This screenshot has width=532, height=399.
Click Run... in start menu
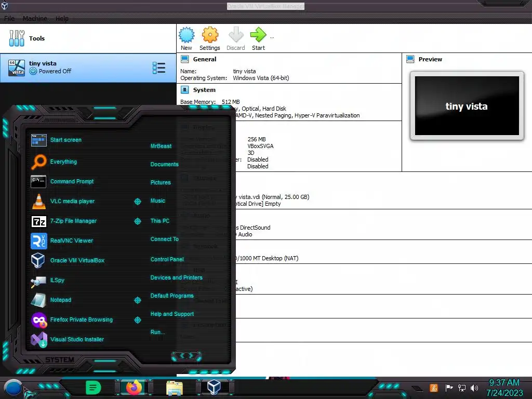[x=158, y=332]
